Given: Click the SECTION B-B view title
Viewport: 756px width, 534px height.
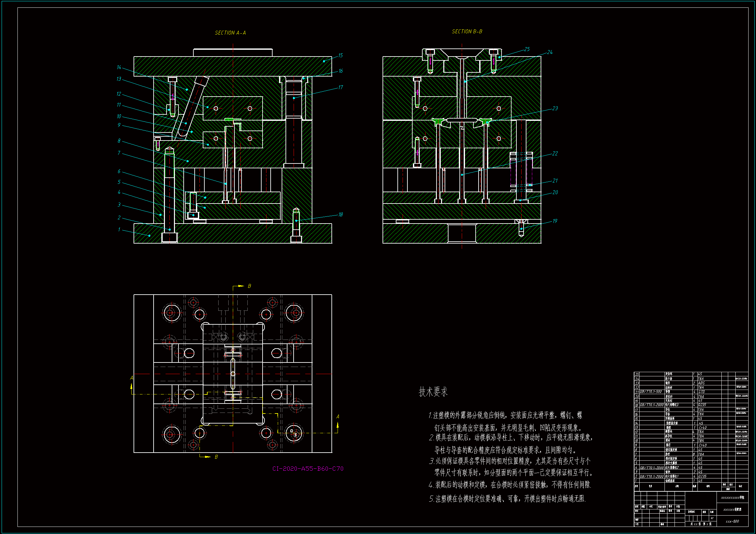Looking at the screenshot, I should [467, 32].
